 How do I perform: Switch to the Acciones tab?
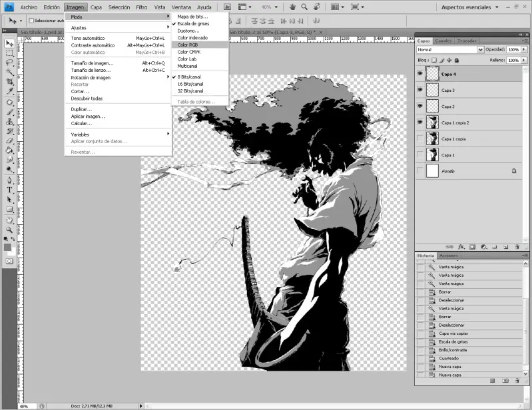pos(448,256)
